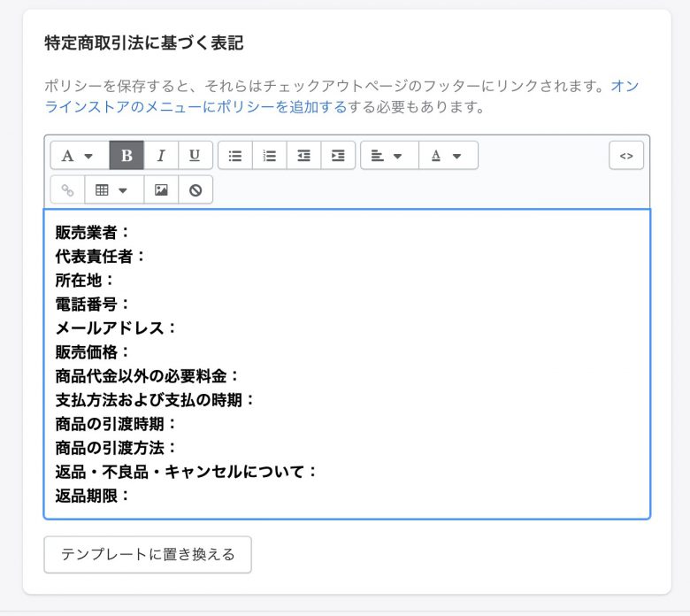Insert an image into the policy
The height and width of the screenshot is (616, 690).
coord(161,190)
